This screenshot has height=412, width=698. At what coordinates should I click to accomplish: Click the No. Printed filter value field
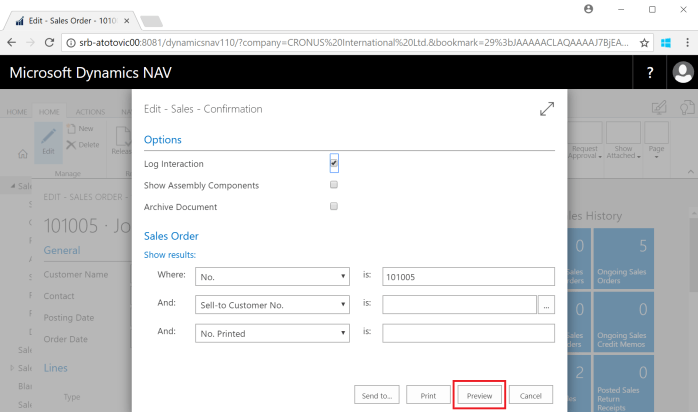click(x=467, y=333)
